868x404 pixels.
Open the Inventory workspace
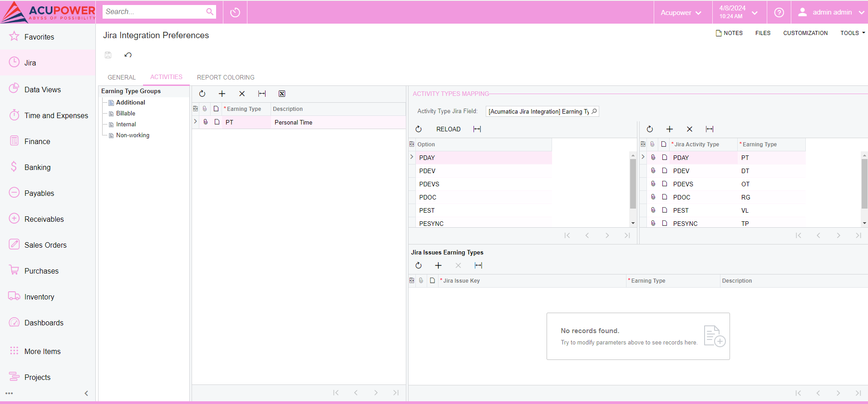48,297
